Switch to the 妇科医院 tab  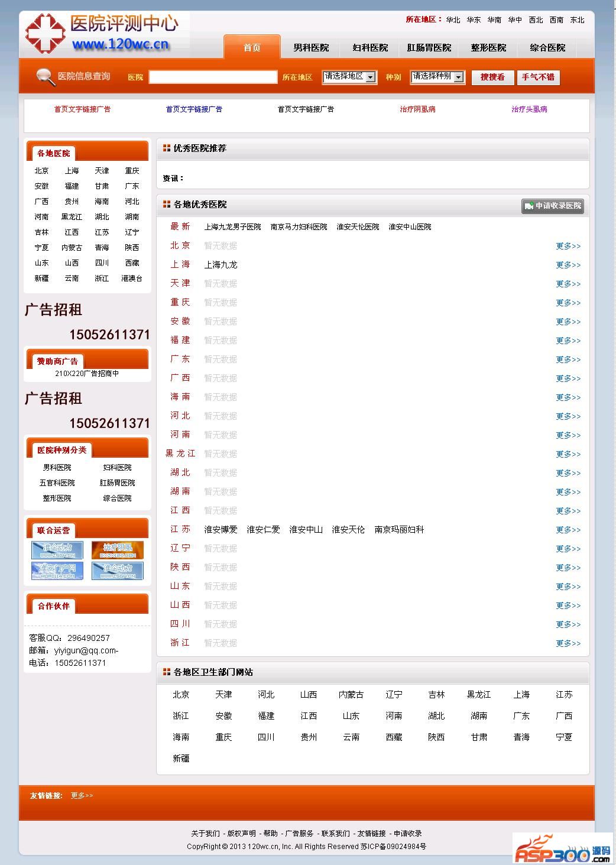coord(370,47)
